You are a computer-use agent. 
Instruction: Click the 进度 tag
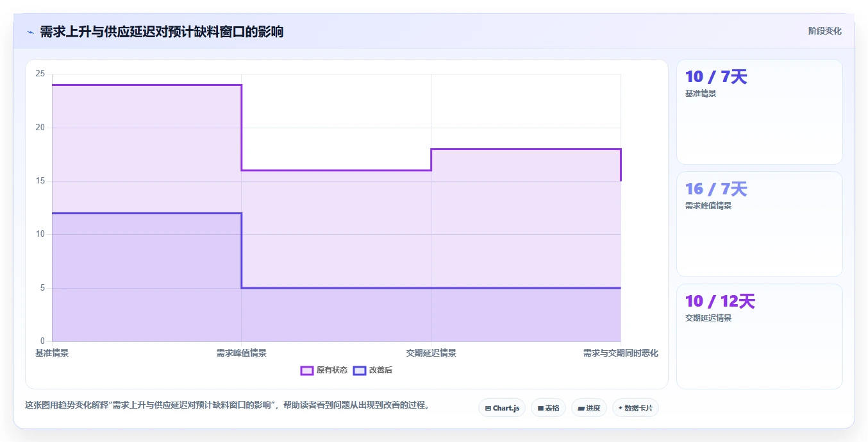(589, 408)
